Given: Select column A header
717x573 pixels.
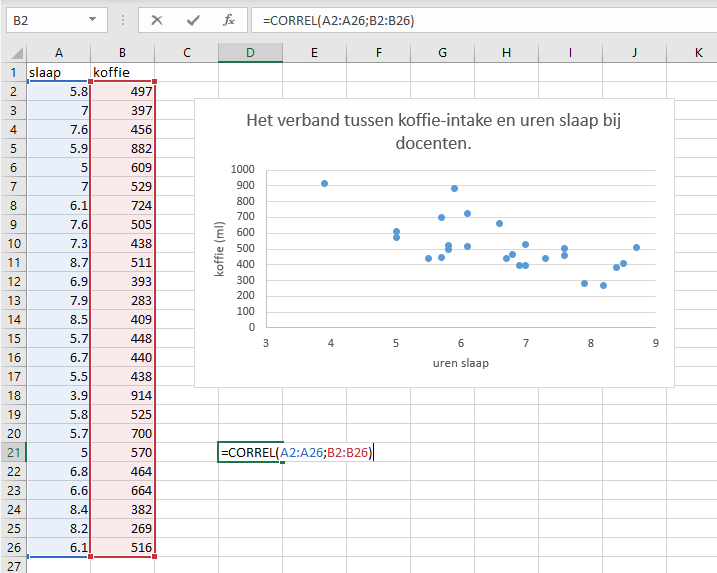Looking at the screenshot, I should click(58, 52).
